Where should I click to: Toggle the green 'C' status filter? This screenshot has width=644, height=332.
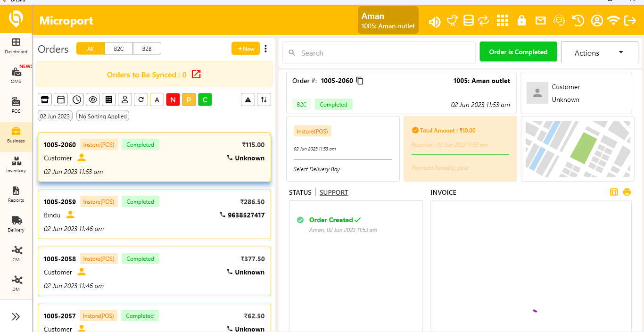coord(205,100)
